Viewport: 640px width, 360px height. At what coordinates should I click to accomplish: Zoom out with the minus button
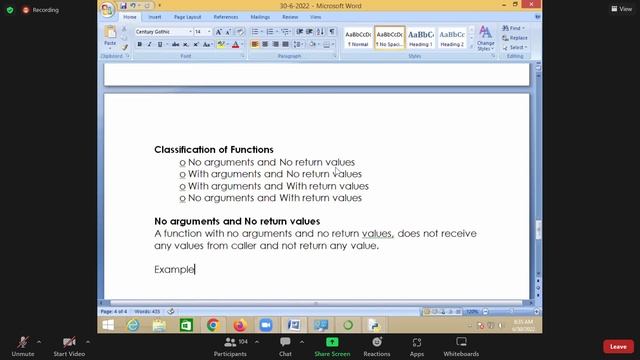coord(485,312)
